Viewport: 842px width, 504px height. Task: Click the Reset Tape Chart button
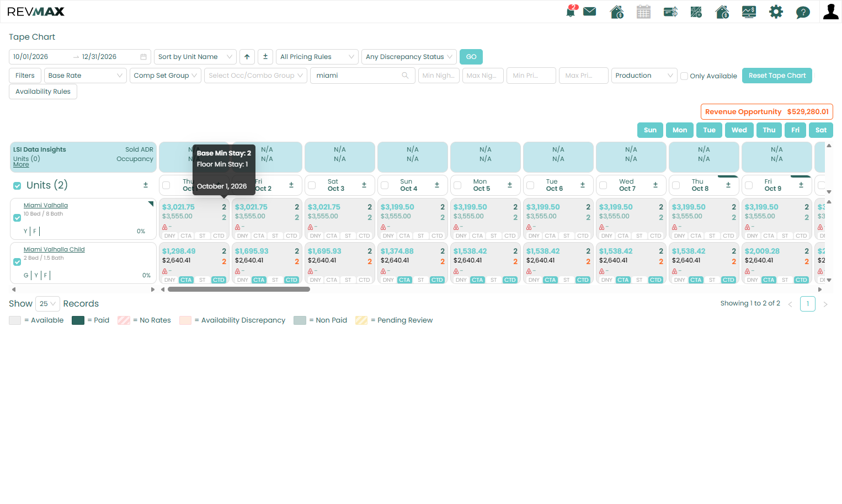point(777,76)
